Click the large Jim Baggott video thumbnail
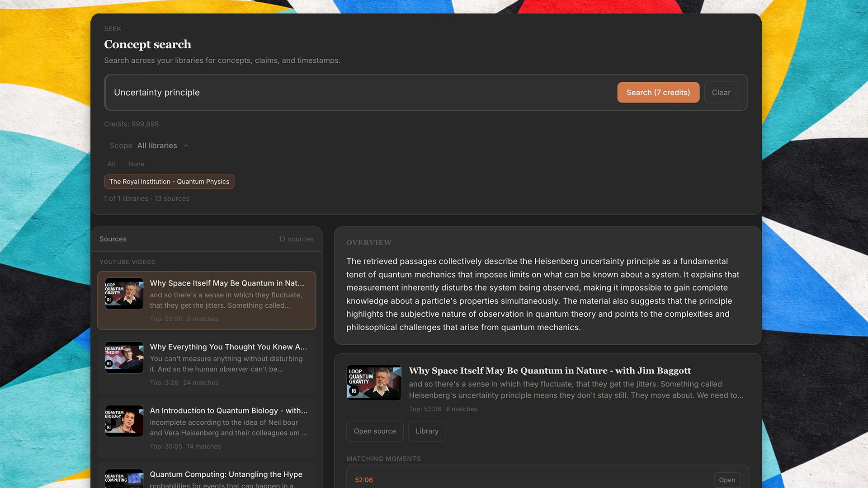The height and width of the screenshot is (488, 868). 374,383
